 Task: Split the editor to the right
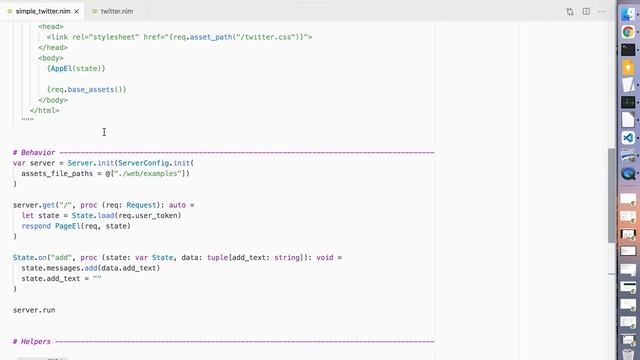(x=586, y=11)
